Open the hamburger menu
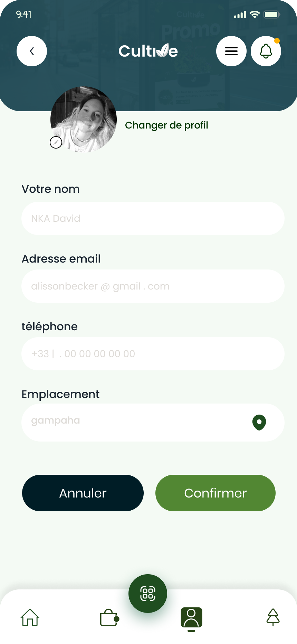 231,51
